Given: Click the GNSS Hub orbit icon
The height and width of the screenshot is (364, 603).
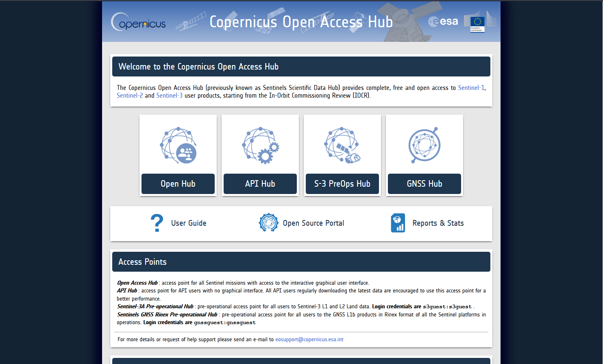Looking at the screenshot, I should [x=424, y=145].
